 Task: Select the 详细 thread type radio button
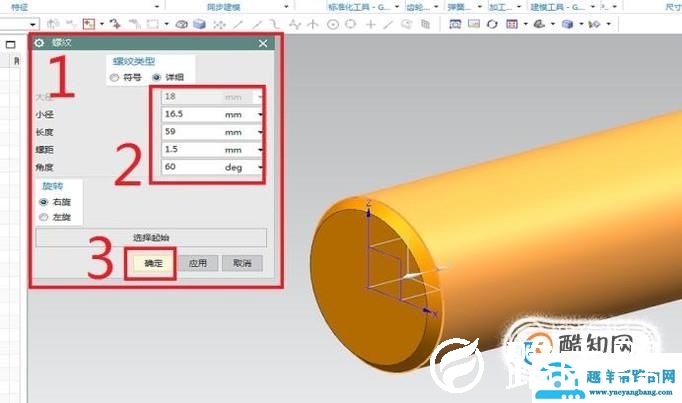pos(156,78)
